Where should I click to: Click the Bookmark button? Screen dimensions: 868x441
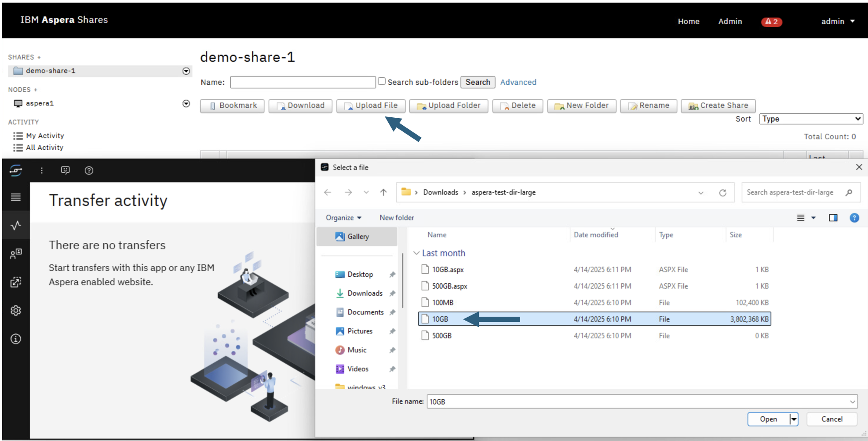[x=232, y=106]
